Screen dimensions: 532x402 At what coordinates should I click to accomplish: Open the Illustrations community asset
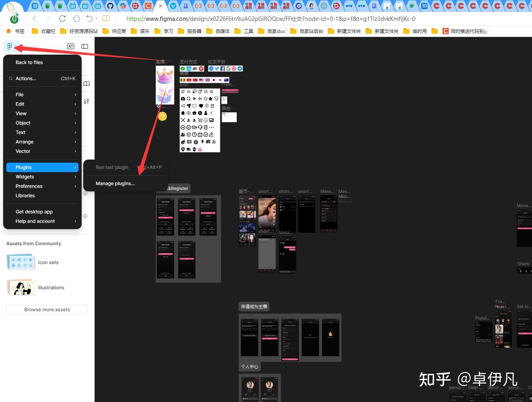pyautogui.click(x=35, y=288)
